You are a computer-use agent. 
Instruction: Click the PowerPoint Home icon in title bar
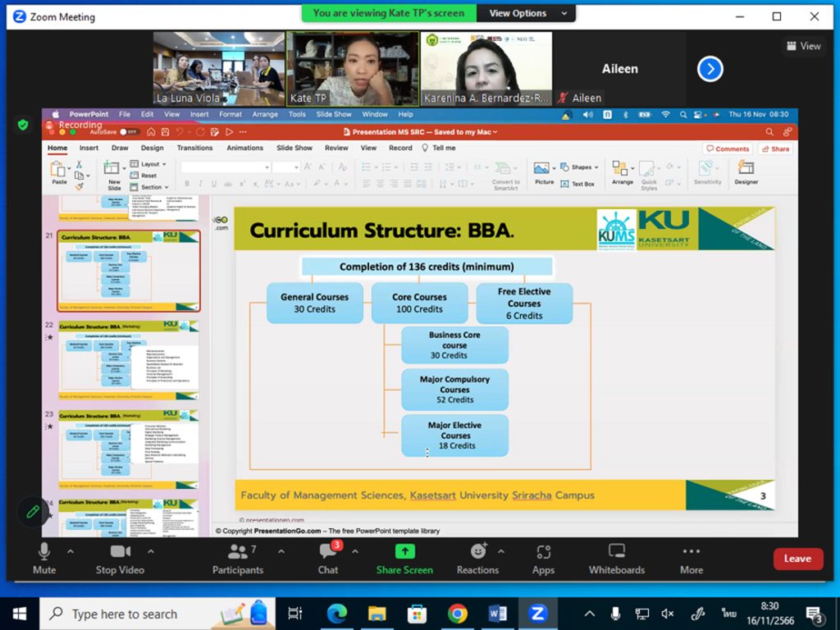tap(151, 132)
